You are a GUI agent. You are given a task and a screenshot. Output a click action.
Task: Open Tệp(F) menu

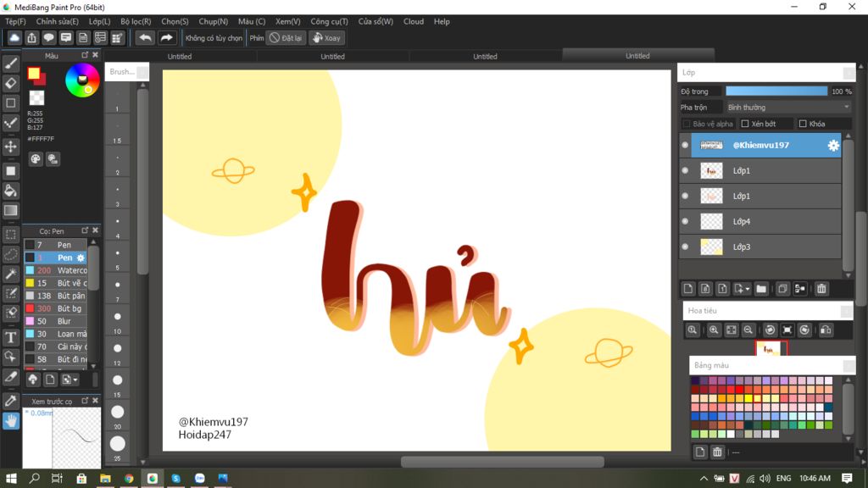(15, 21)
